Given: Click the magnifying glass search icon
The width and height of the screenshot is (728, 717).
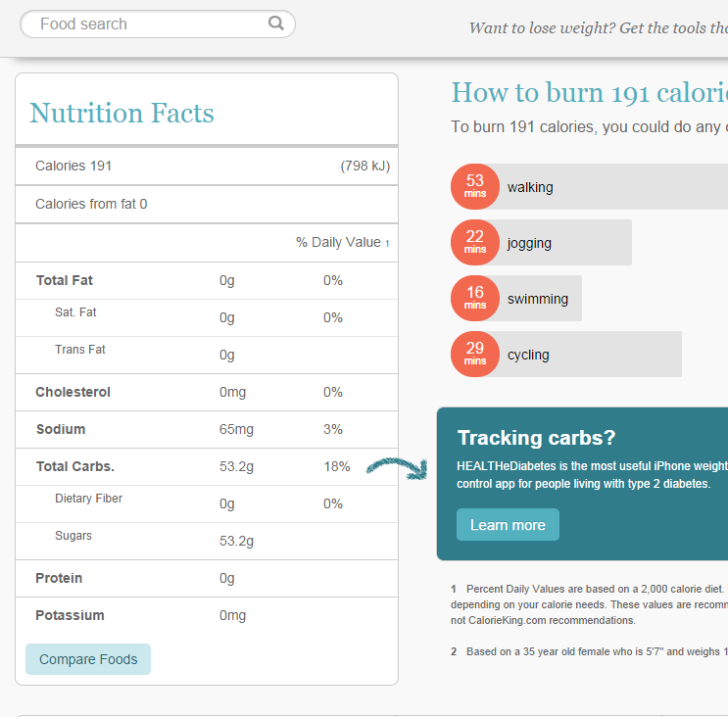Looking at the screenshot, I should (276, 24).
